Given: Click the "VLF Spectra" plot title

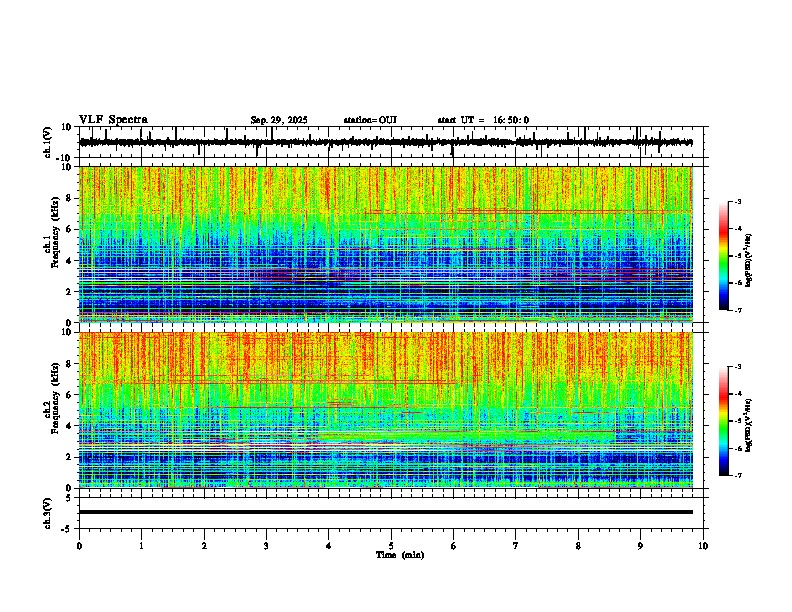Looking at the screenshot, I should pos(113,120).
